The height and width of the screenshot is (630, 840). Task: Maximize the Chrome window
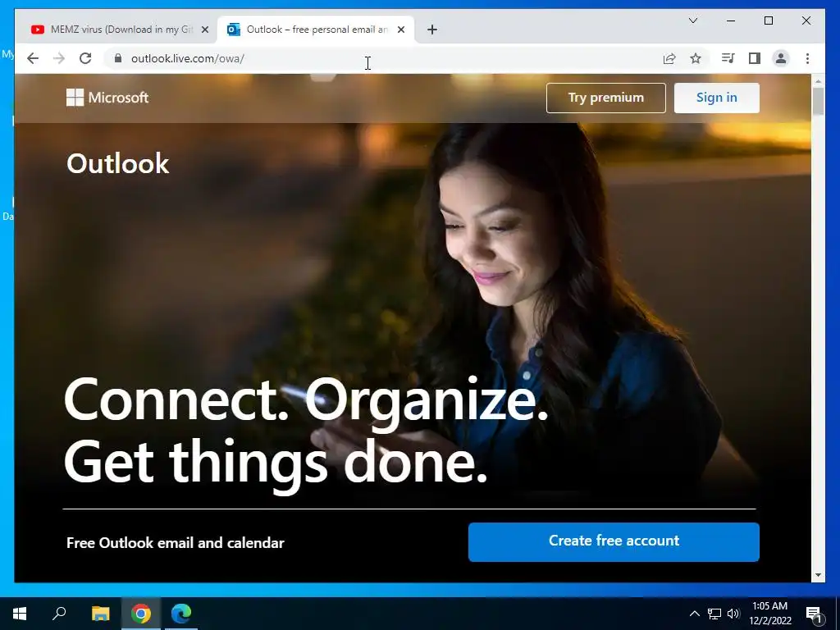[768, 21]
